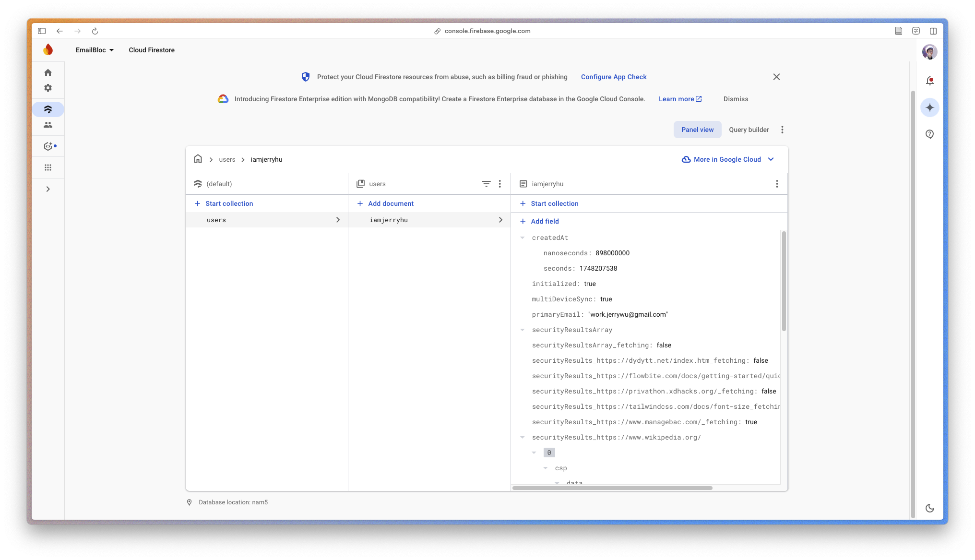Go to root via breadcrumb home icon
975x560 pixels.
(x=198, y=159)
